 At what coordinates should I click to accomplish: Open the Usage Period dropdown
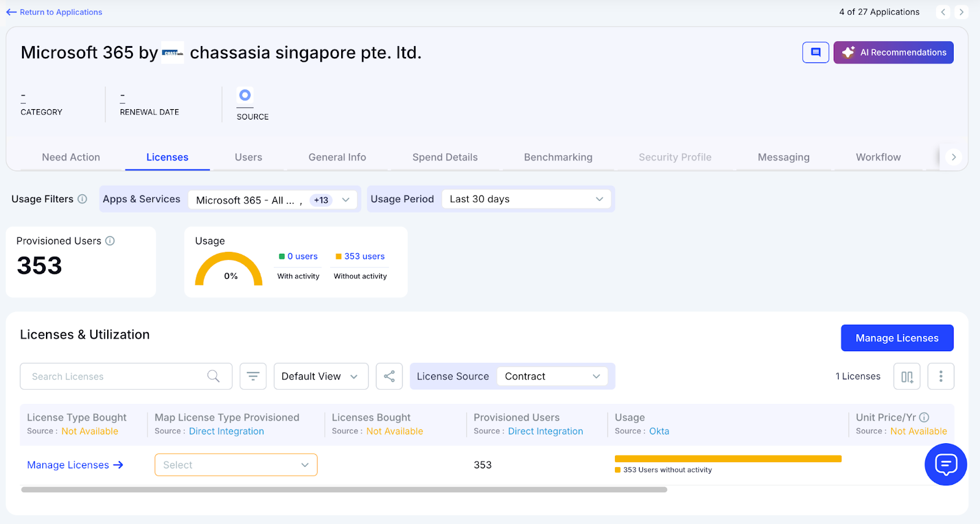coord(526,199)
